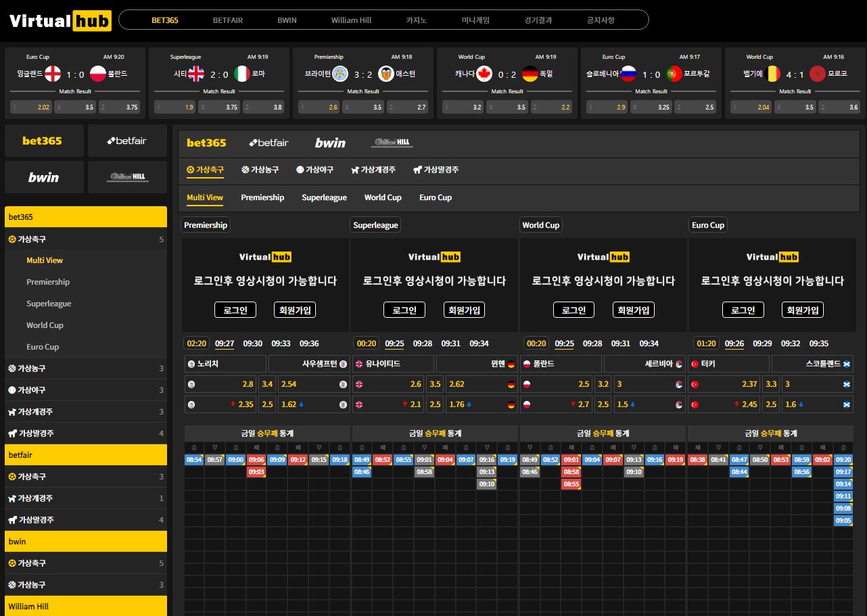This screenshot has height=616, width=867.
Task: Open 카지노 in the top navigation
Action: [417, 20]
